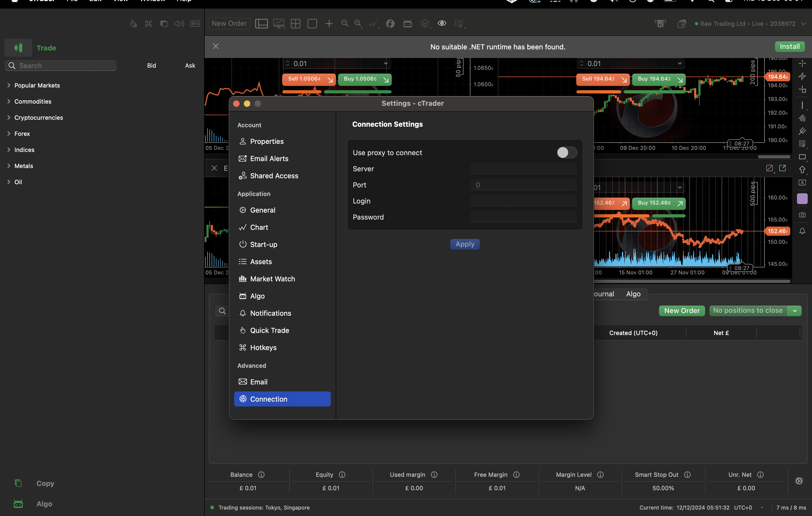The image size is (812, 516).
Task: Click the zoom out magnifier icon
Action: pos(344,23)
